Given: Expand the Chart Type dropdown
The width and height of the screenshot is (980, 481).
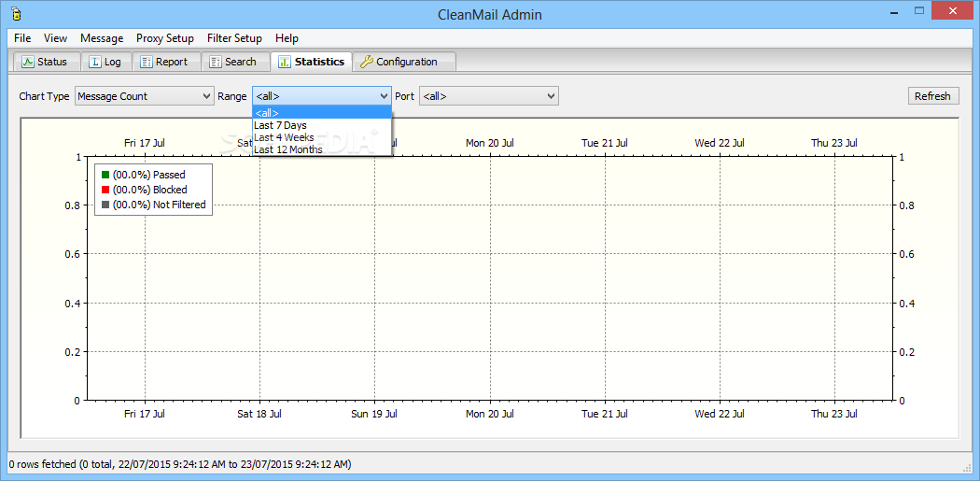Looking at the screenshot, I should pyautogui.click(x=144, y=96).
